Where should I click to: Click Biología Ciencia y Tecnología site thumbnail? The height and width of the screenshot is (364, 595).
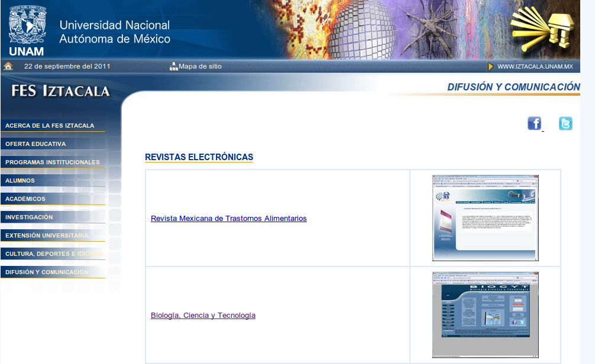click(x=486, y=315)
